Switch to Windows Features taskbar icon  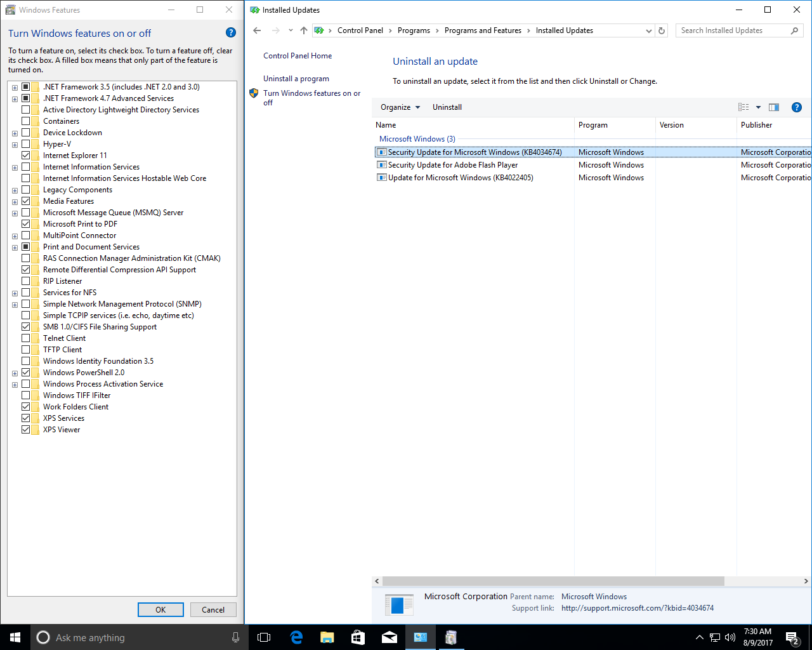click(x=451, y=637)
